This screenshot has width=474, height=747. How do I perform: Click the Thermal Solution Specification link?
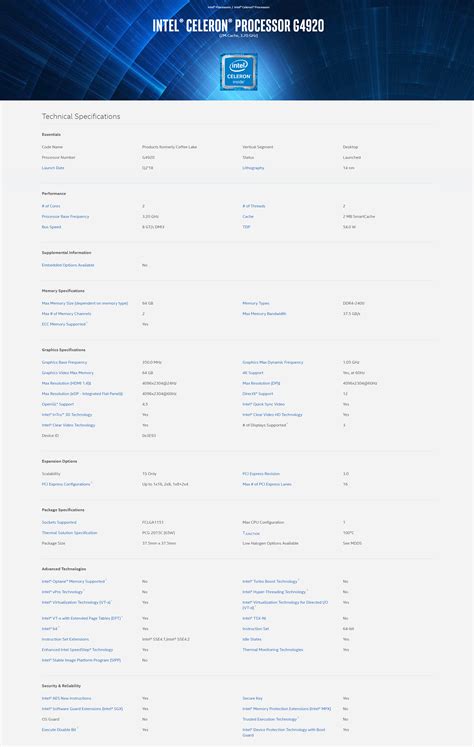point(70,533)
